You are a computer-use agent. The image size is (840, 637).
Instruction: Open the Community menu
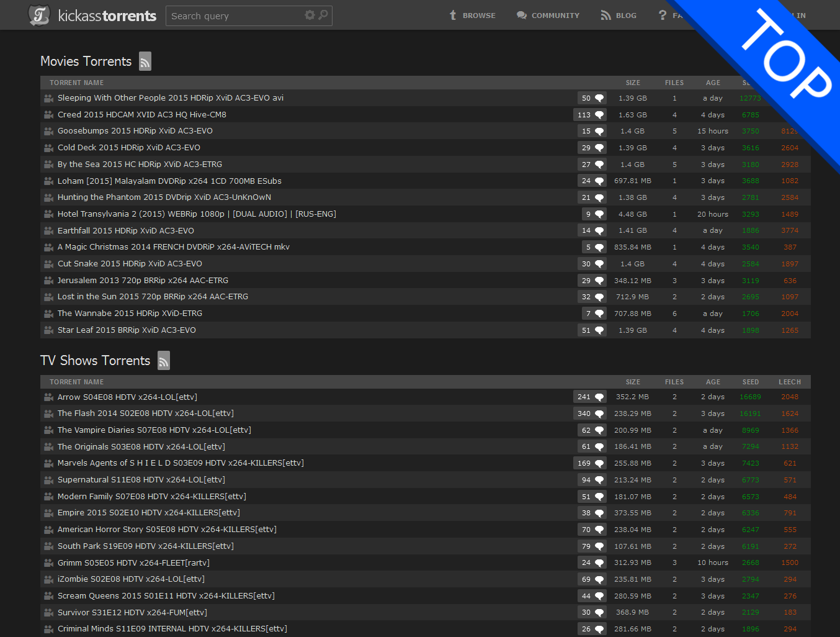click(548, 16)
